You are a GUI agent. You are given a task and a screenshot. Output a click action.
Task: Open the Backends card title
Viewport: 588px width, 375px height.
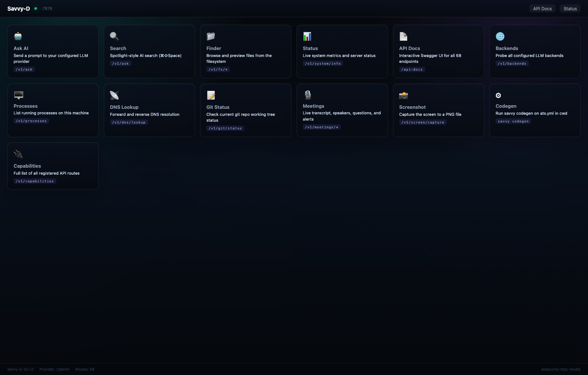[507, 48]
